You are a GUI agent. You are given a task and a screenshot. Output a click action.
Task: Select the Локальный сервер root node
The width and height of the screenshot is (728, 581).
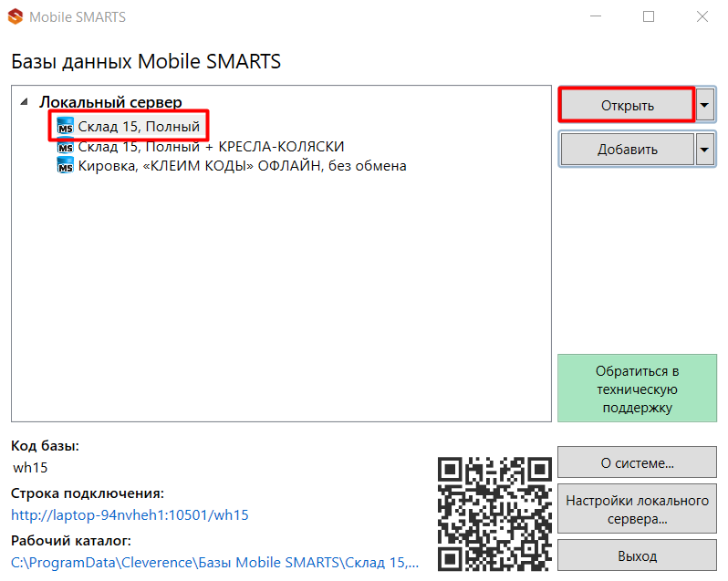(110, 101)
